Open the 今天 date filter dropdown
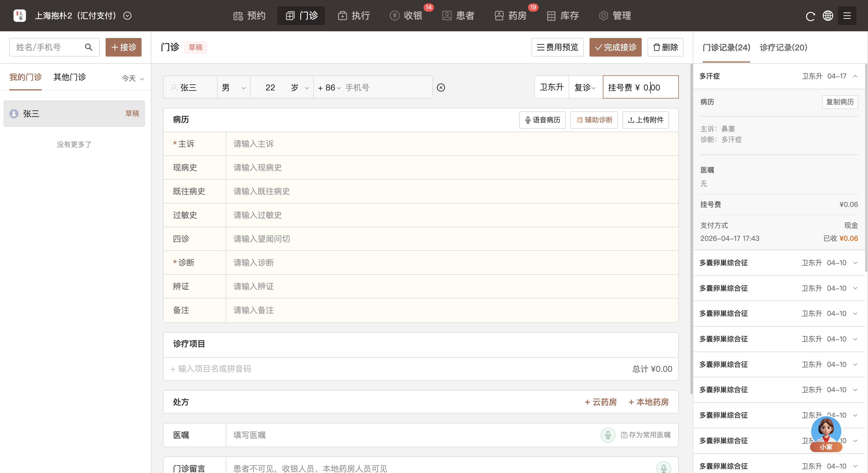This screenshot has height=473, width=868. [133, 79]
